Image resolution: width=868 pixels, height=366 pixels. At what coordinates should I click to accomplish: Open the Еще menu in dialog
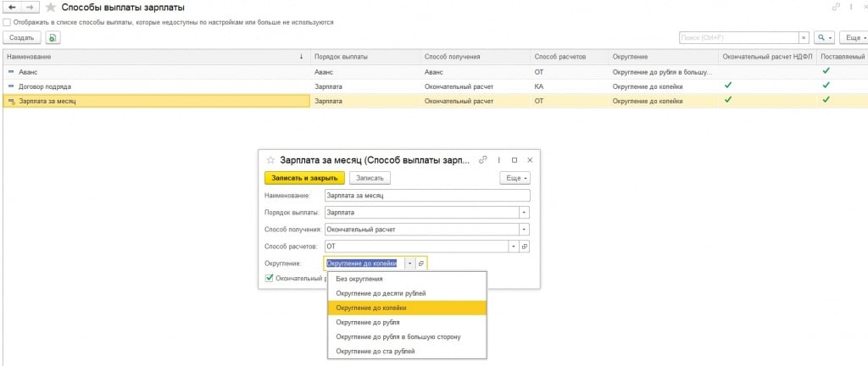[515, 178]
